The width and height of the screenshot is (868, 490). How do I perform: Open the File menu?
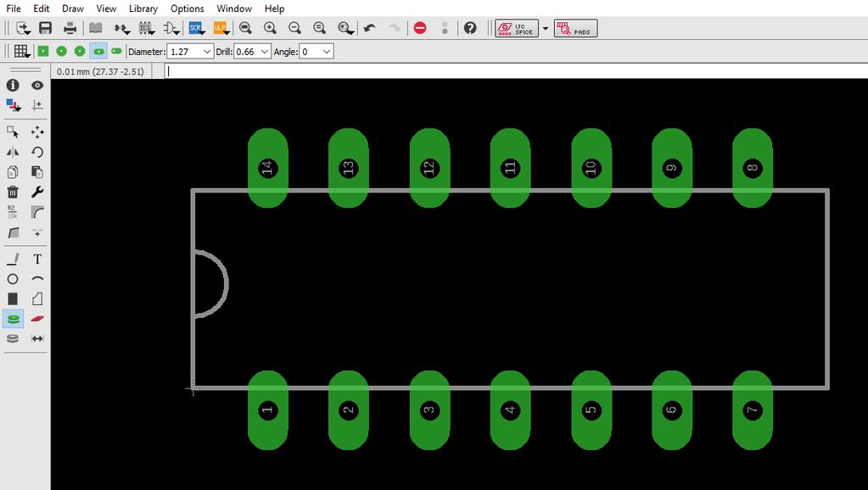coord(14,8)
